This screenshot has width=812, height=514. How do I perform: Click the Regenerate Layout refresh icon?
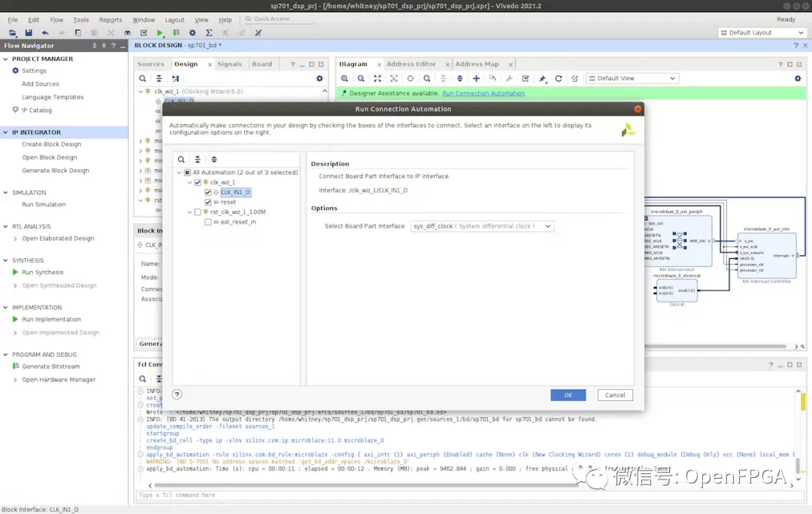(x=559, y=78)
